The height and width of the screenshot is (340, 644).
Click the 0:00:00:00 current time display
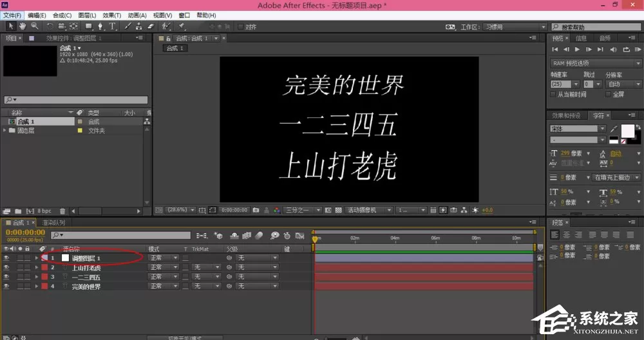pyautogui.click(x=25, y=232)
